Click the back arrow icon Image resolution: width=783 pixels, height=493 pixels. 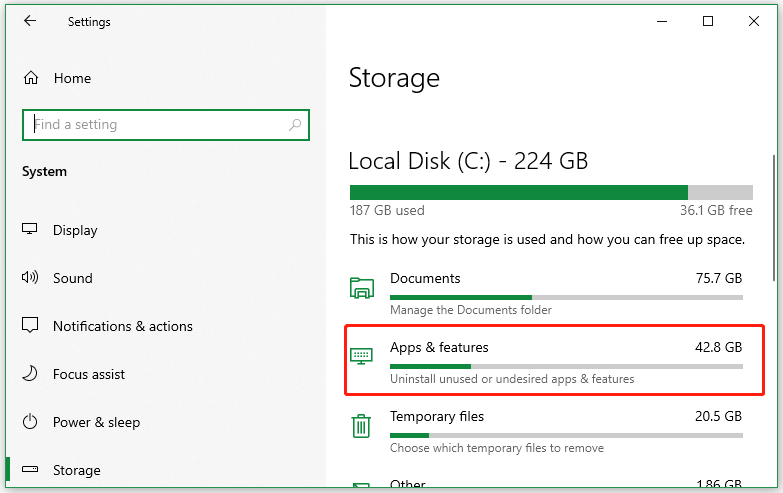[x=30, y=21]
